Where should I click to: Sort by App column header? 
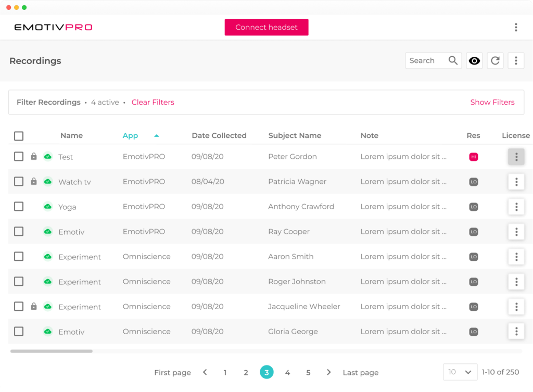130,136
